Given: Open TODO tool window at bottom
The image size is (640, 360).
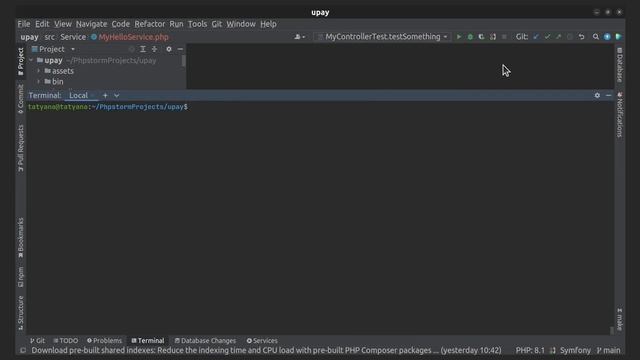Looking at the screenshot, I should 65,340.
